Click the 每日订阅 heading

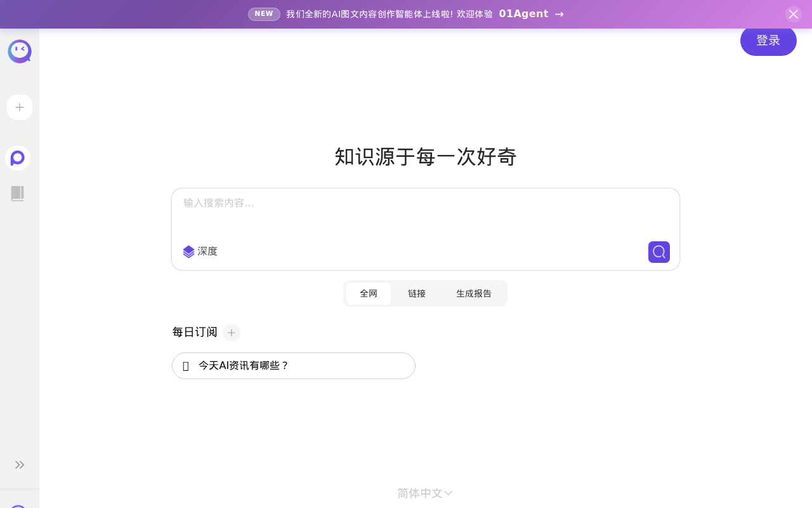click(x=195, y=332)
